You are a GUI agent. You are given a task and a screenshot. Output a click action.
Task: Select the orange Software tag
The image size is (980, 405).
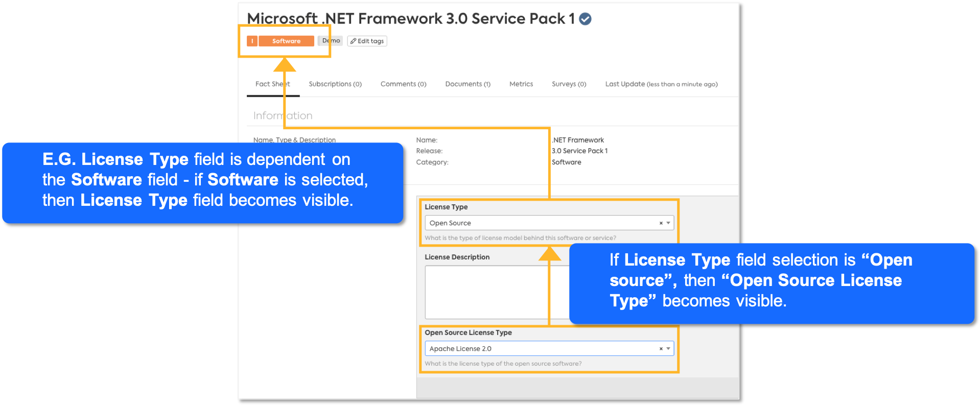point(286,41)
